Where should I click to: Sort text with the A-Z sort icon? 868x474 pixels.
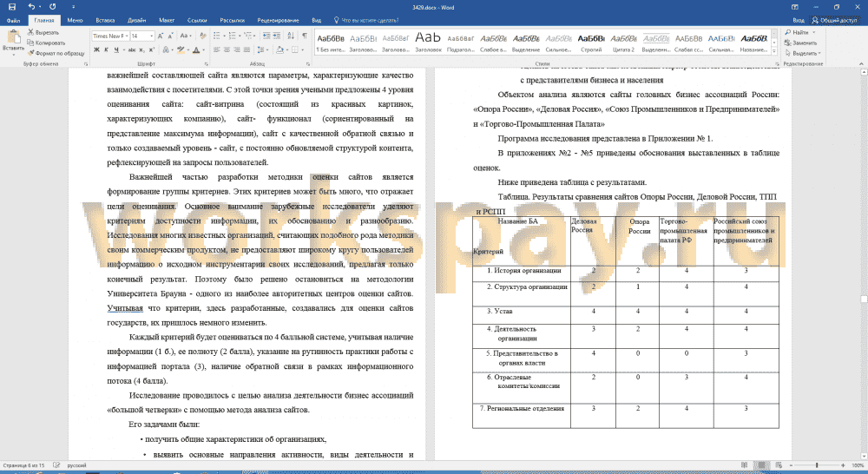291,36
